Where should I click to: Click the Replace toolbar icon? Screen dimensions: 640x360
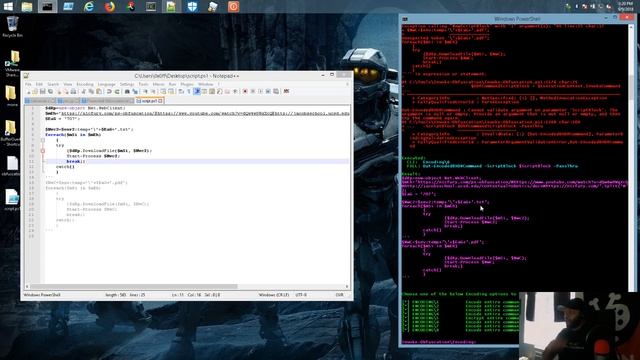coord(135,91)
